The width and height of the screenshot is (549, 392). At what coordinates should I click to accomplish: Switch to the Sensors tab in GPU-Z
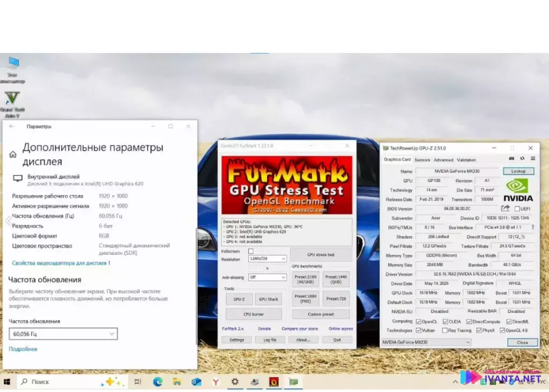(422, 160)
